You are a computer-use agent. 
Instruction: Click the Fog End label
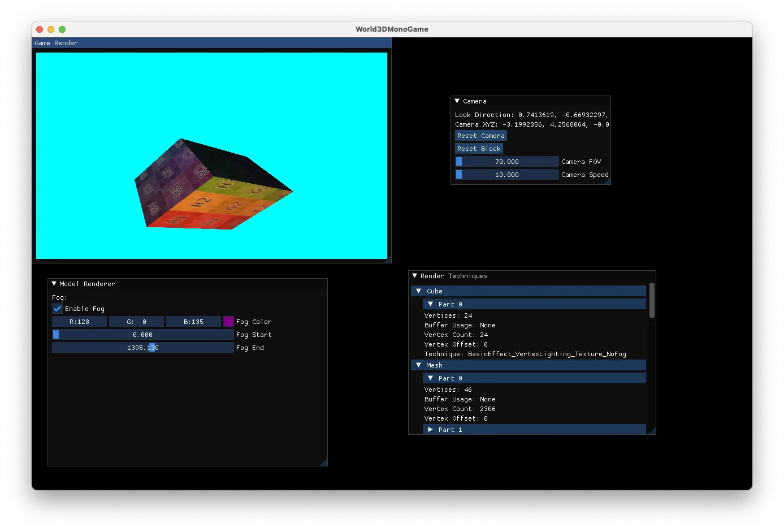tap(250, 348)
